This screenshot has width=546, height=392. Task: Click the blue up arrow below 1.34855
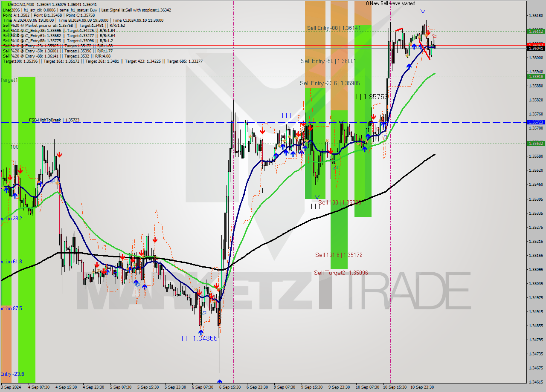pyautogui.click(x=200, y=332)
